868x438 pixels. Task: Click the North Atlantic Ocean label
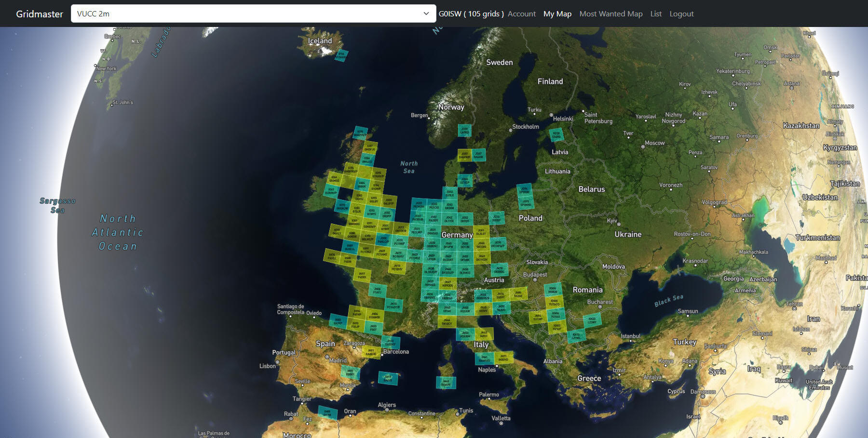[118, 233]
